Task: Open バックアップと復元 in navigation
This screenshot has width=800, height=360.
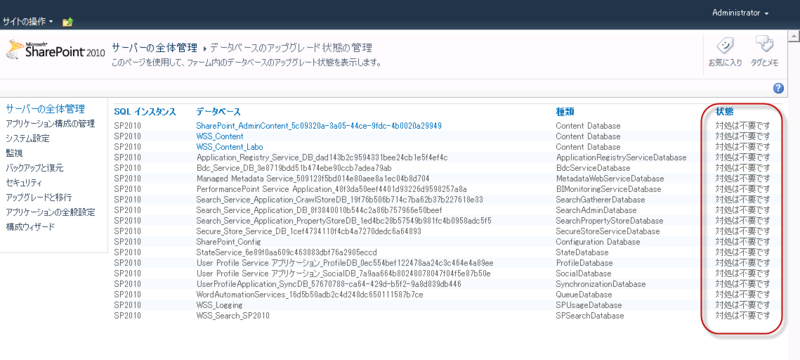Action: pos(34,168)
